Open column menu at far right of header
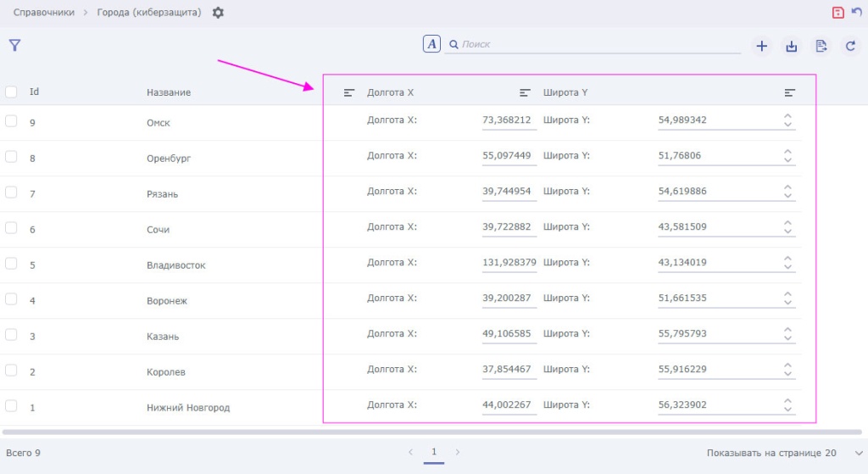Screen dimensions: 868x474 coord(789,92)
